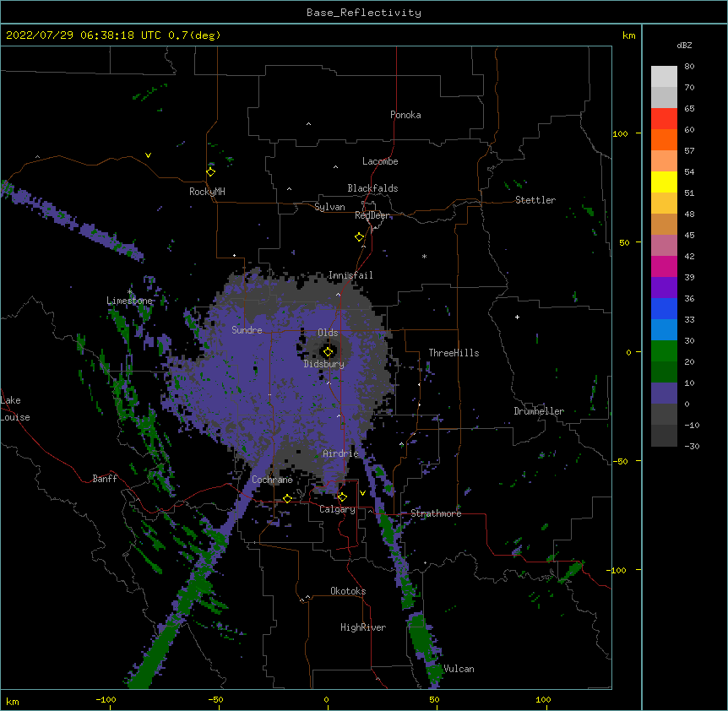This screenshot has width=728, height=711.
Task: Click the dBZ legend heading
Action: pos(684,45)
